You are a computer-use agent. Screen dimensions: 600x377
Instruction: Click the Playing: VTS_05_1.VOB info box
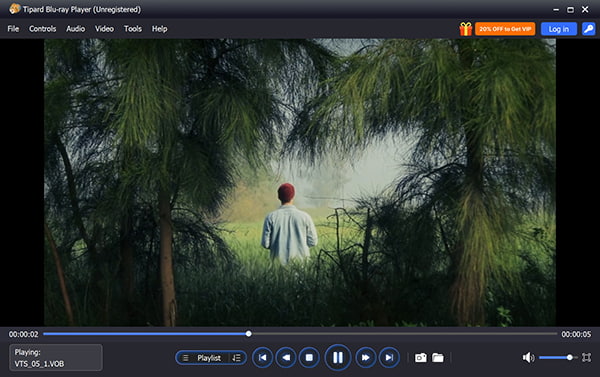(x=56, y=357)
